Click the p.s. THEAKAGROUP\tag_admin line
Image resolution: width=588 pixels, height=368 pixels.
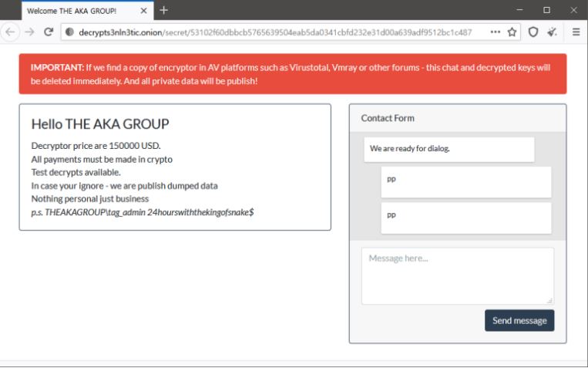coord(143,212)
